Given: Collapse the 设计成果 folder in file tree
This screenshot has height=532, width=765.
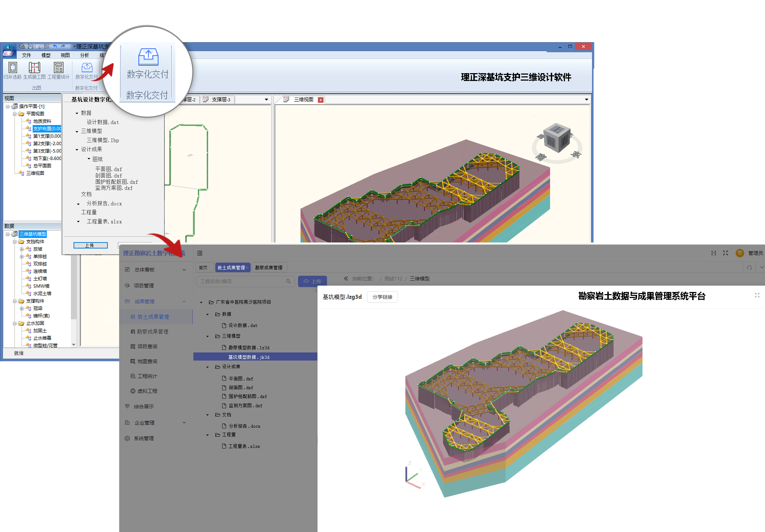Looking at the screenshot, I should coord(208,367).
